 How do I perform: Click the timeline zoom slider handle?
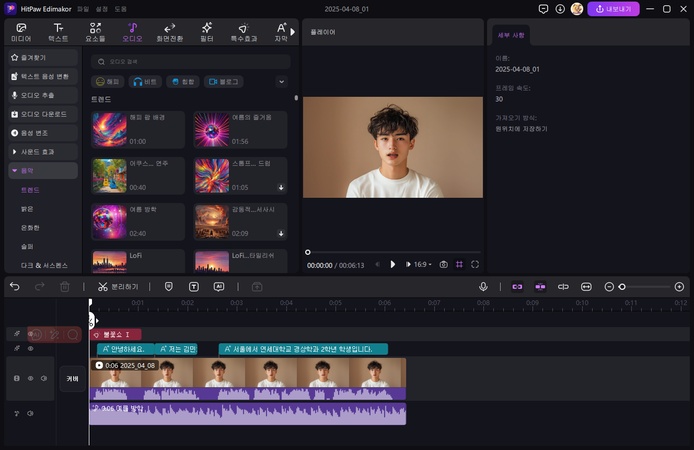click(x=622, y=287)
